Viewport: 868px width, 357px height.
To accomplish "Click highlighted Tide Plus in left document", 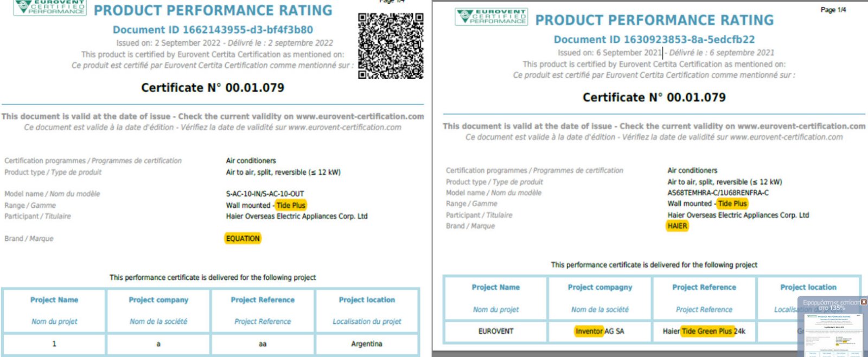I will click(x=291, y=205).
